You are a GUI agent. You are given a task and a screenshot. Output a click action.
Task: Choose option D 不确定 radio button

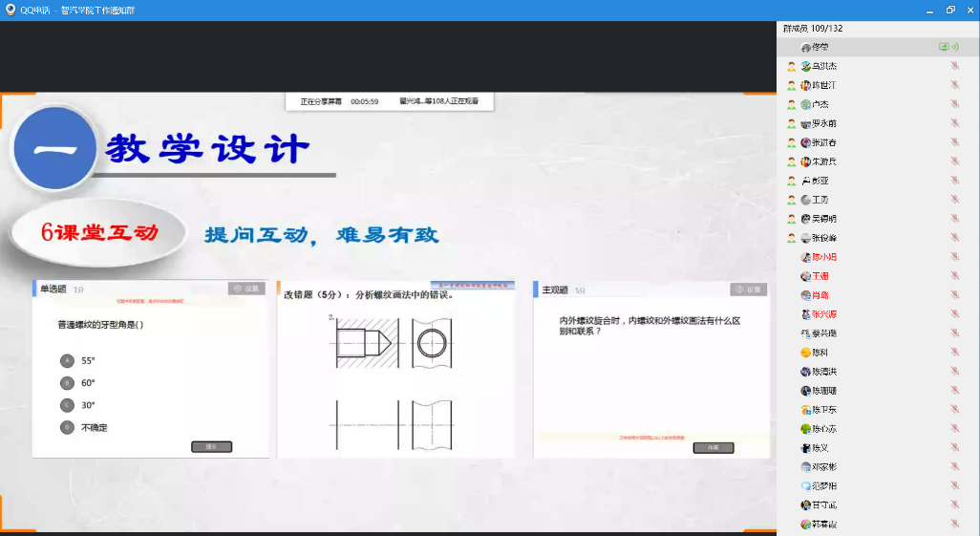pos(67,427)
